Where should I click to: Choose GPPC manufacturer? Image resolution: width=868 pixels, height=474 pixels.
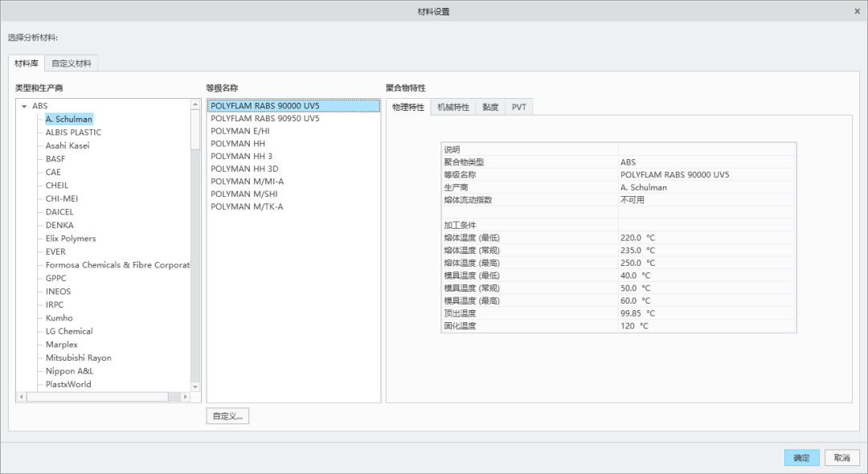point(56,278)
